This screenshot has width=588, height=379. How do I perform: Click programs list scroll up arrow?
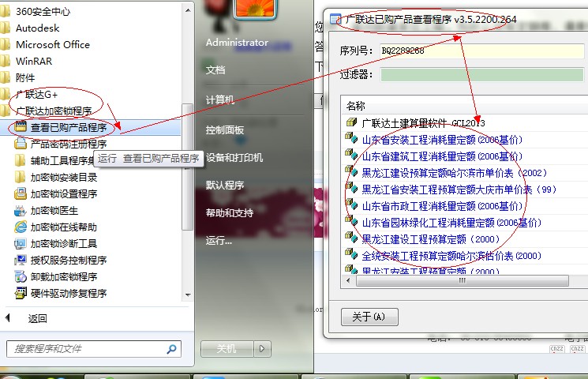coord(189,11)
